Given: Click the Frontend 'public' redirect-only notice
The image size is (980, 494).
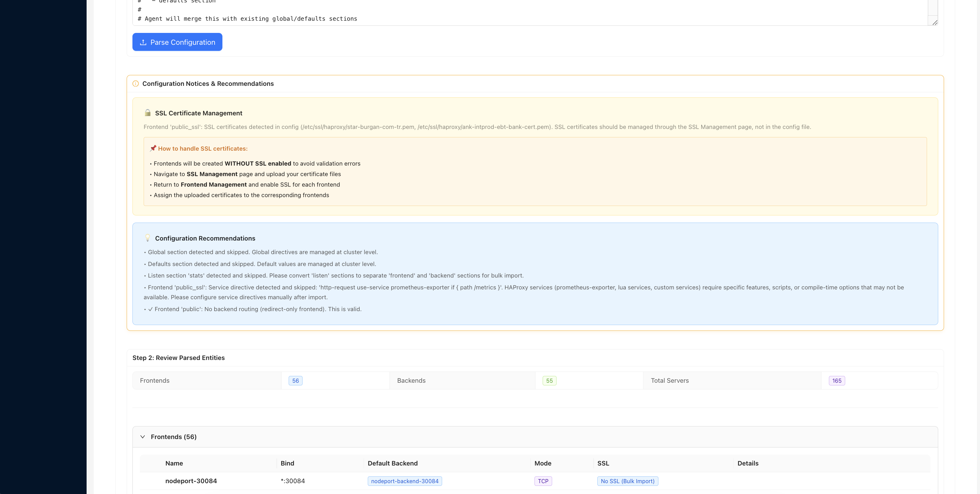Looking at the screenshot, I should tap(253, 309).
